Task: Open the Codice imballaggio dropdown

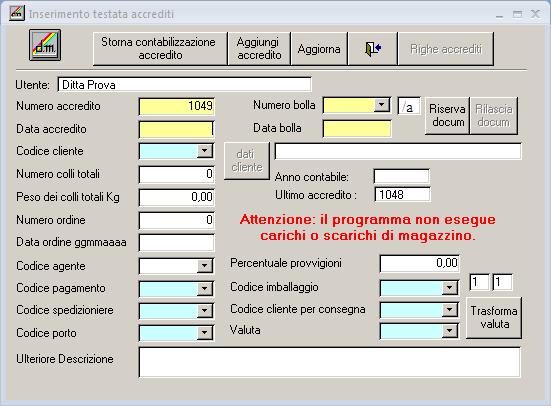Action: coord(449,288)
